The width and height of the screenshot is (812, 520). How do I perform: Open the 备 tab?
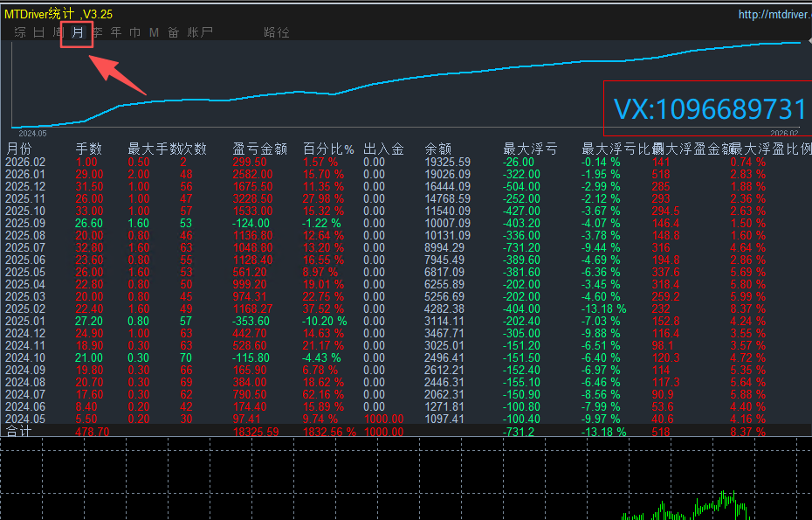pos(173,33)
